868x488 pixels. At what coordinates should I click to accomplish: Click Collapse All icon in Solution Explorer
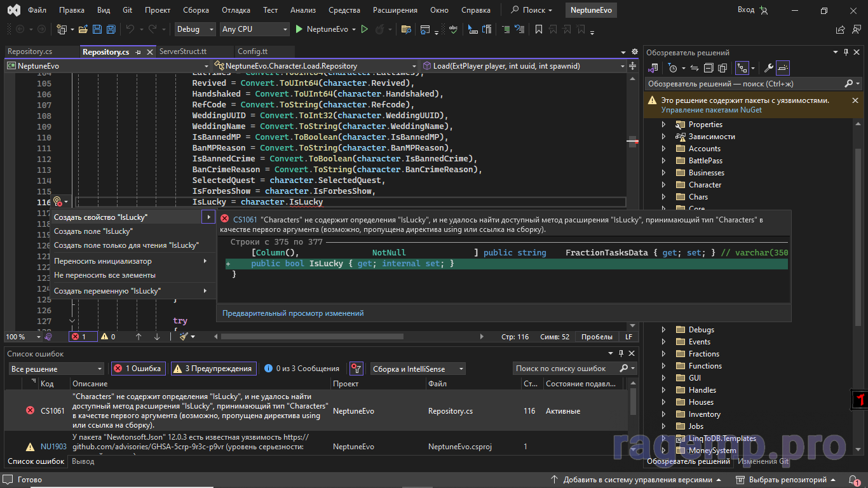click(x=707, y=67)
